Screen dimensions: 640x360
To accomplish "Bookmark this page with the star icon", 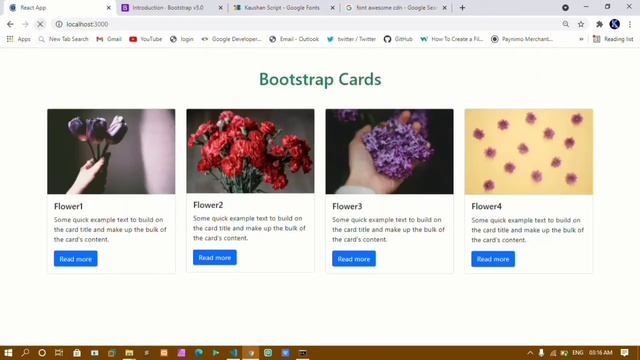I will tap(581, 24).
